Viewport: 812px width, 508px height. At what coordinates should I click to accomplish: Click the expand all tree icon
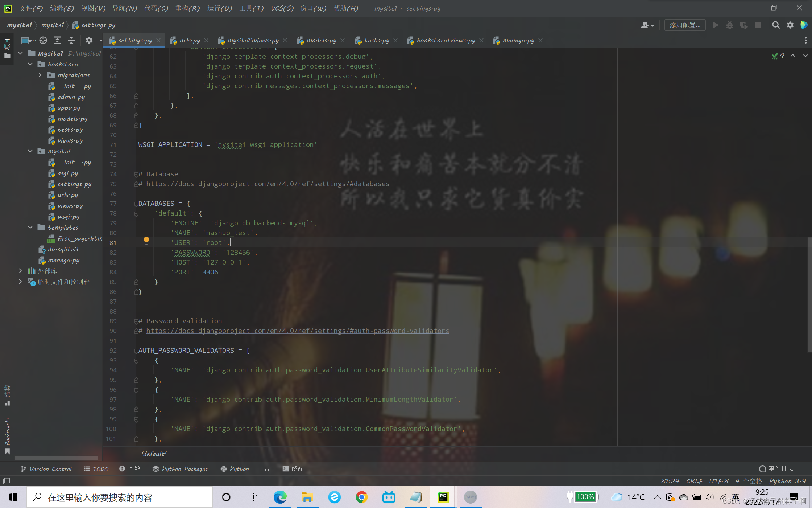pyautogui.click(x=57, y=40)
